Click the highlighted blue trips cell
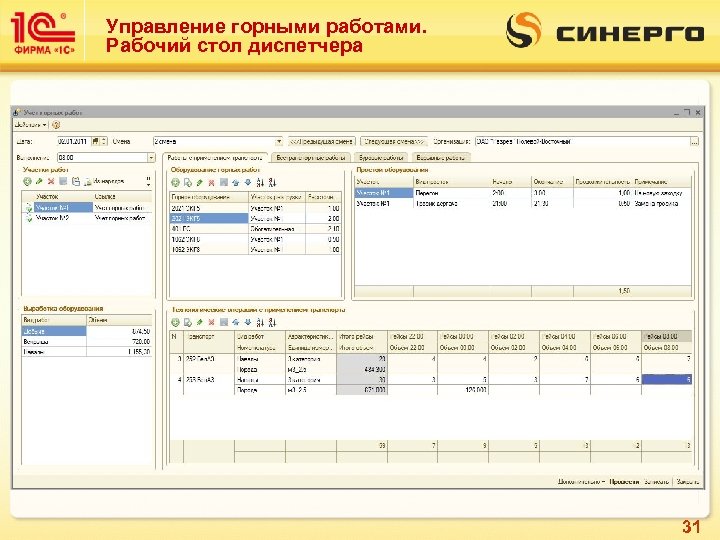 (x=666, y=379)
